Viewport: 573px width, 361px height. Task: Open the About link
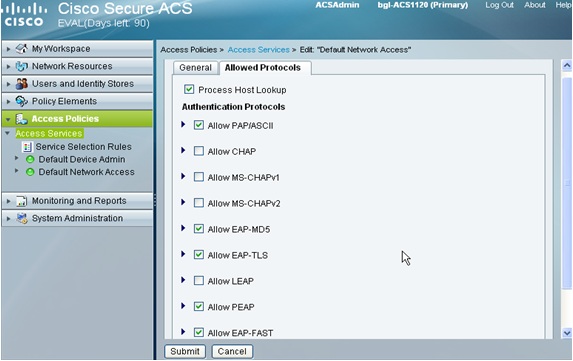pyautogui.click(x=535, y=5)
